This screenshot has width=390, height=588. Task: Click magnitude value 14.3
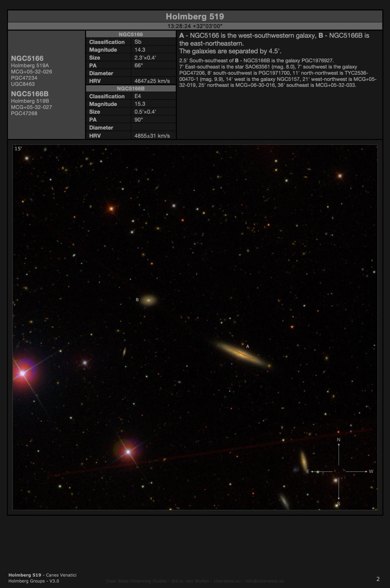pos(140,50)
